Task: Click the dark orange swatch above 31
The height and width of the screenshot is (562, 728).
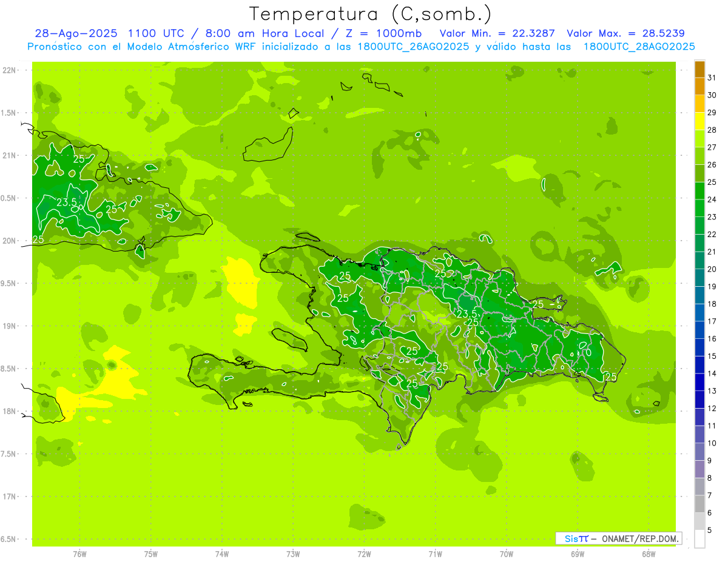Action: (699, 69)
